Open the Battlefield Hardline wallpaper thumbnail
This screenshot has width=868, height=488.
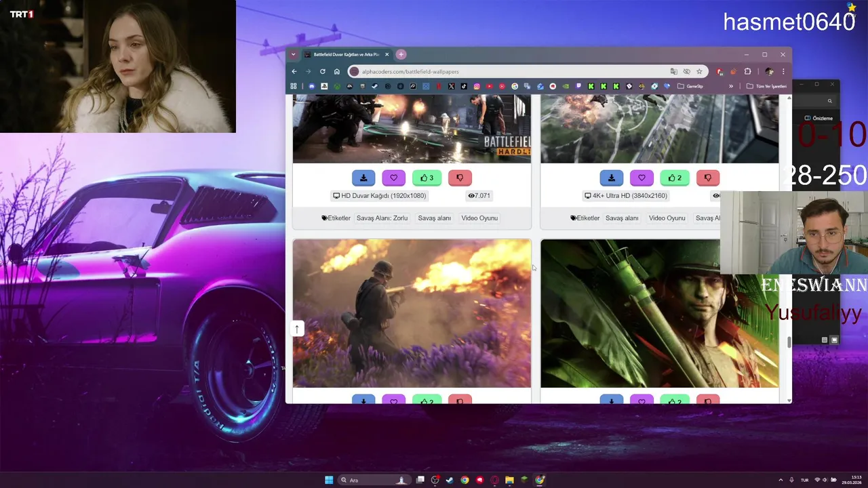412,129
